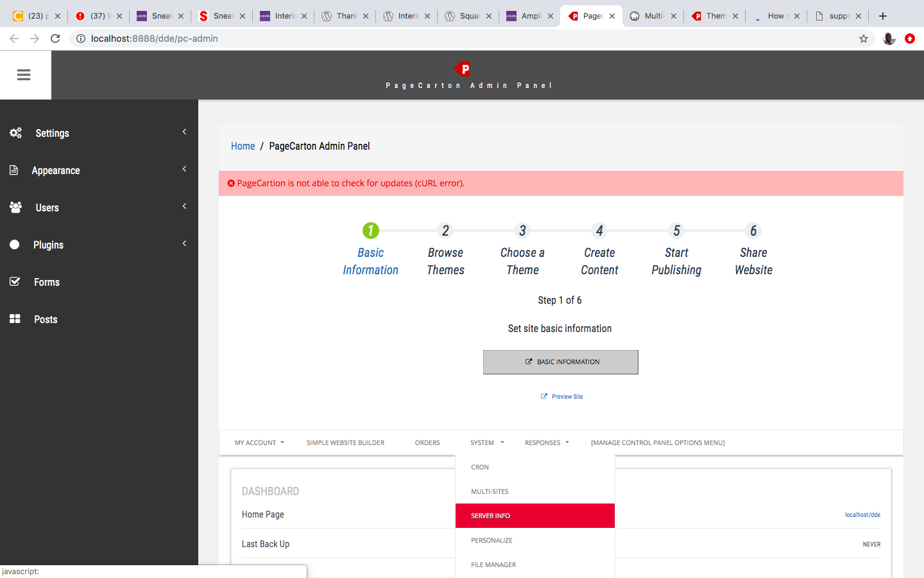Click the PageCarton logo icon

point(462,69)
